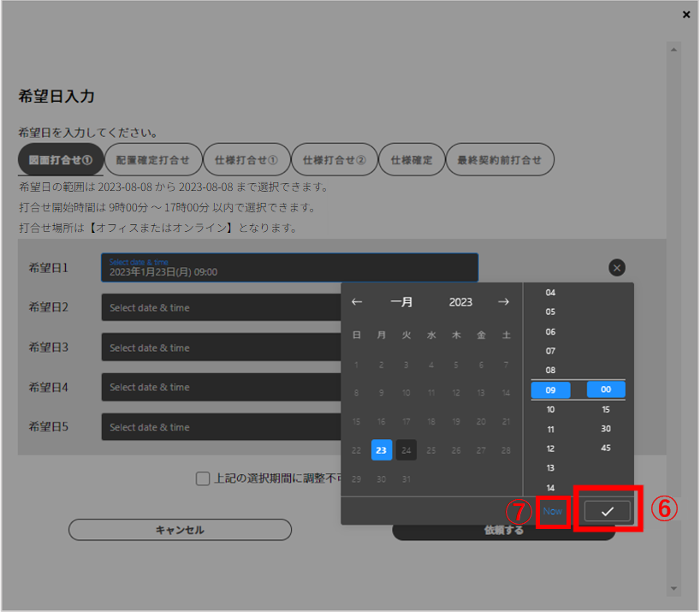The height and width of the screenshot is (612, 700).
Task: Select day 31 in the calendar
Action: pos(406,479)
